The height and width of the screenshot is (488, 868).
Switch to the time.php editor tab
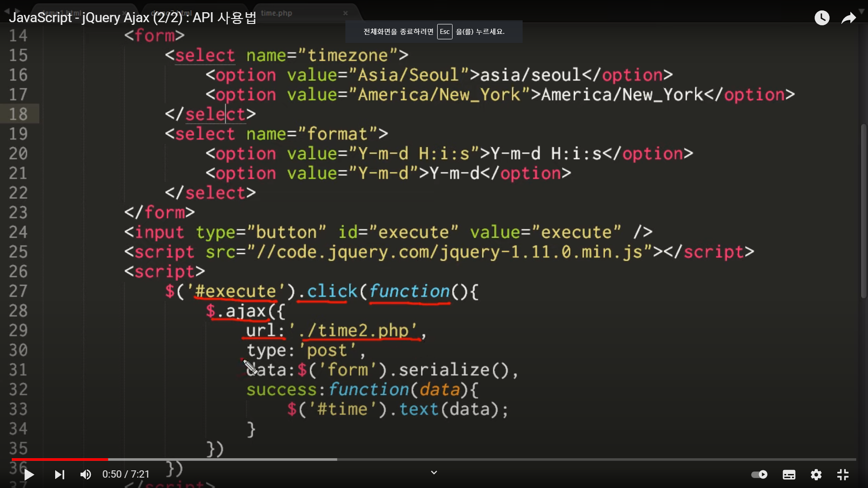[x=277, y=13]
